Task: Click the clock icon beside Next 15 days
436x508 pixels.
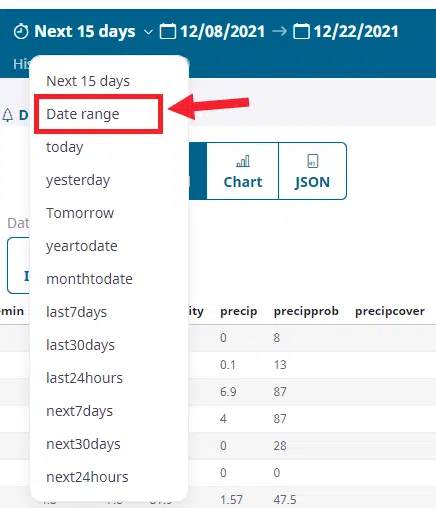Action: tap(21, 32)
